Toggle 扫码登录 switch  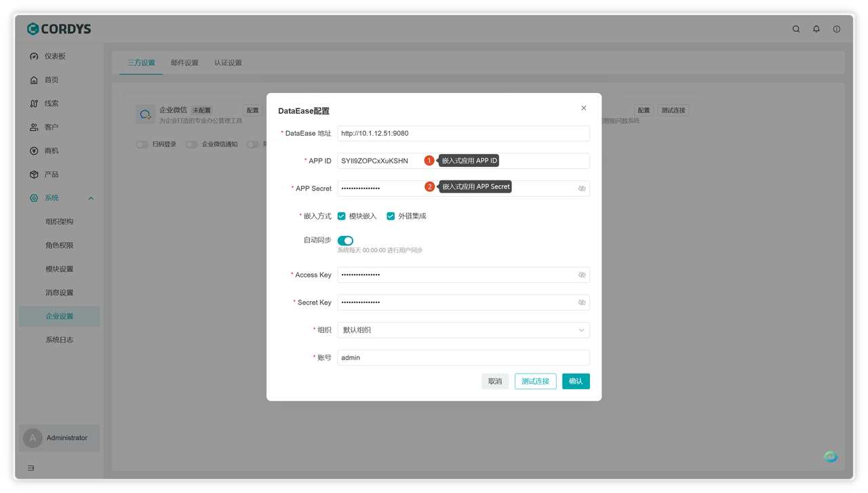click(142, 144)
